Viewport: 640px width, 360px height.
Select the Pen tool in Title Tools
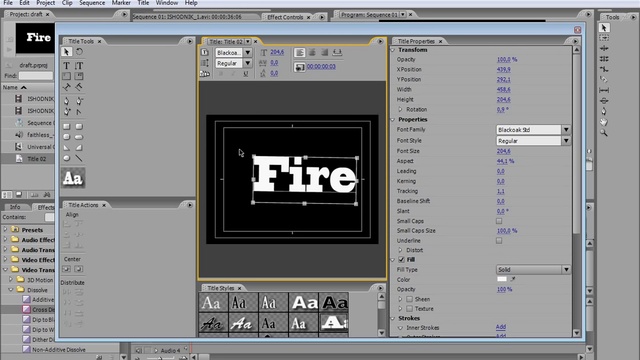click(x=67, y=101)
